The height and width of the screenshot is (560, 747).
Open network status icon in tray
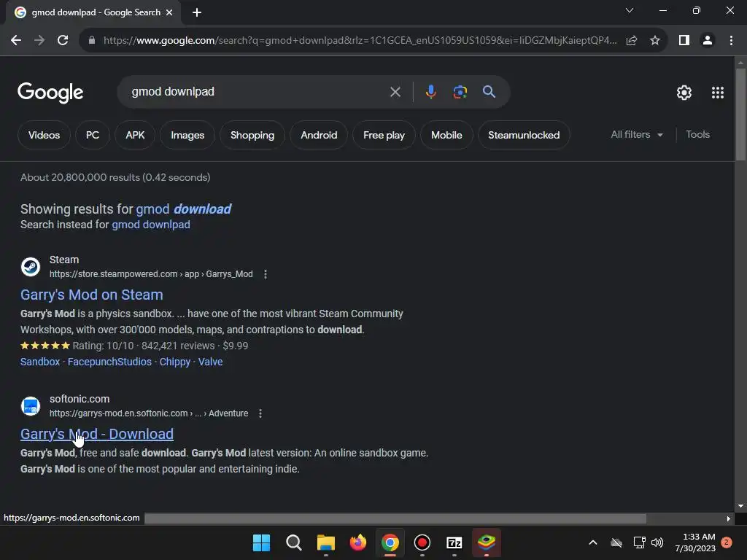point(639,542)
